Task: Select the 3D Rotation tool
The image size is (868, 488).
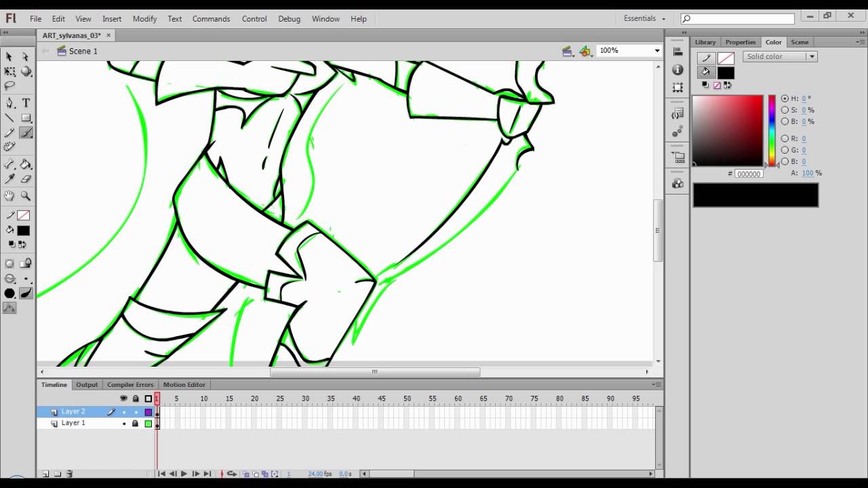Action: (26, 71)
